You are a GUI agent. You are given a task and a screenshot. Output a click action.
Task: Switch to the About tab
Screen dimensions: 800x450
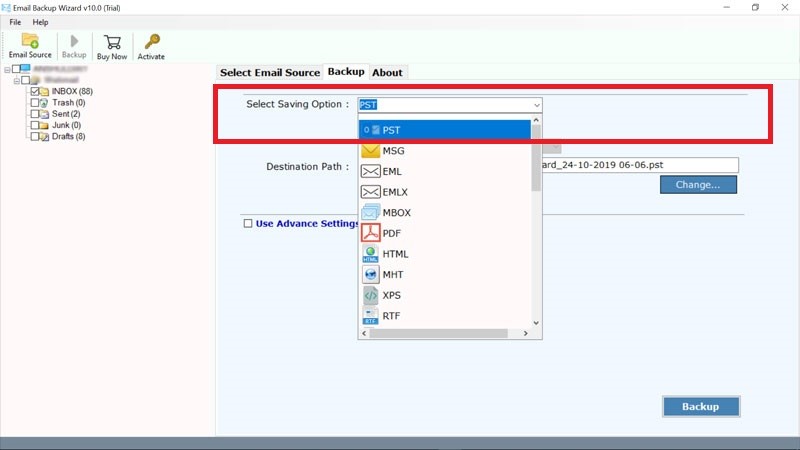387,72
